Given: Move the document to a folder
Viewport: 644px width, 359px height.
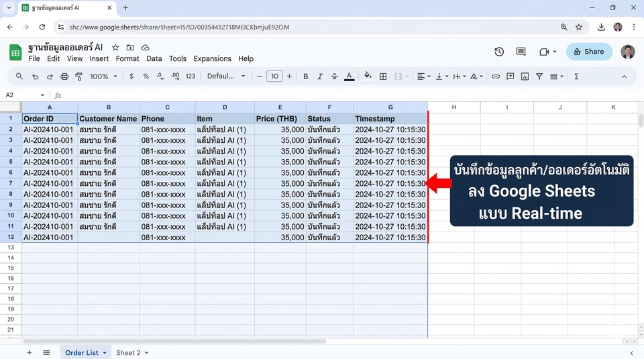Looking at the screenshot, I should (130, 48).
